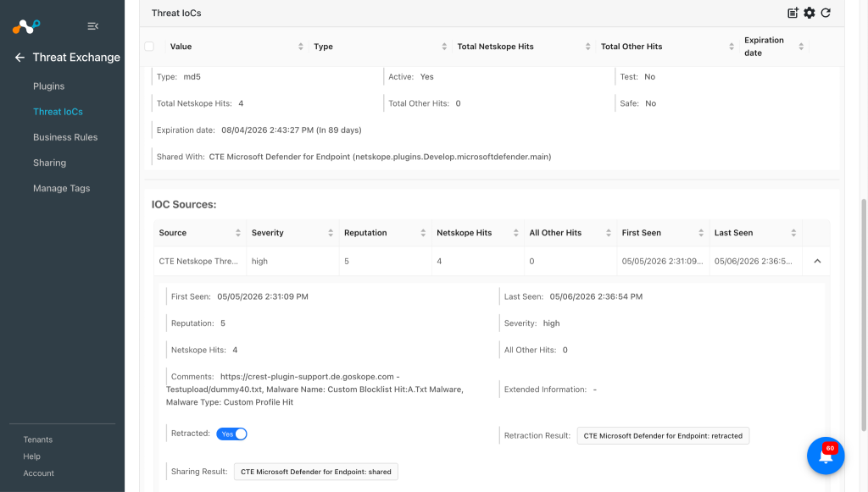Open Business Rules menu item
The height and width of the screenshot is (492, 868).
65,137
